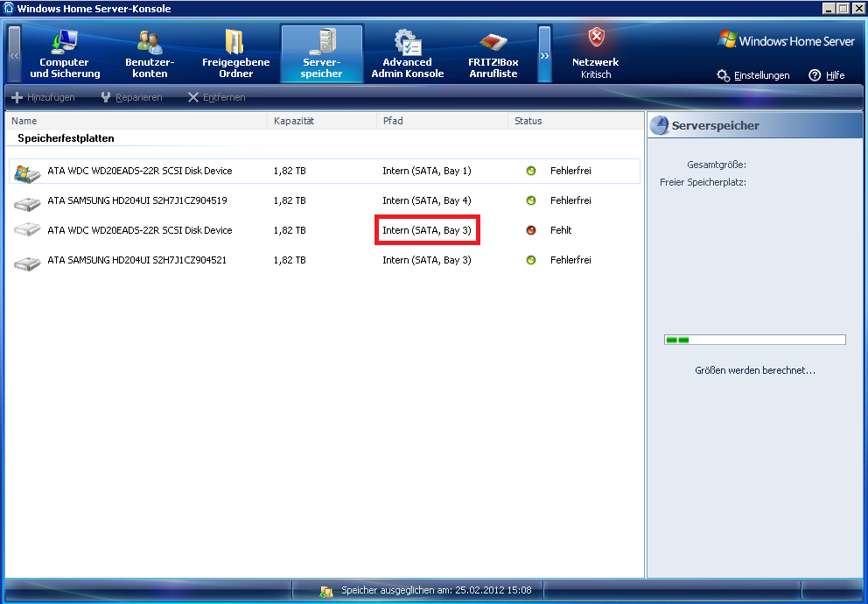This screenshot has width=868, height=604.
Task: Click the Hinzufügen toolbar button
Action: click(43, 97)
